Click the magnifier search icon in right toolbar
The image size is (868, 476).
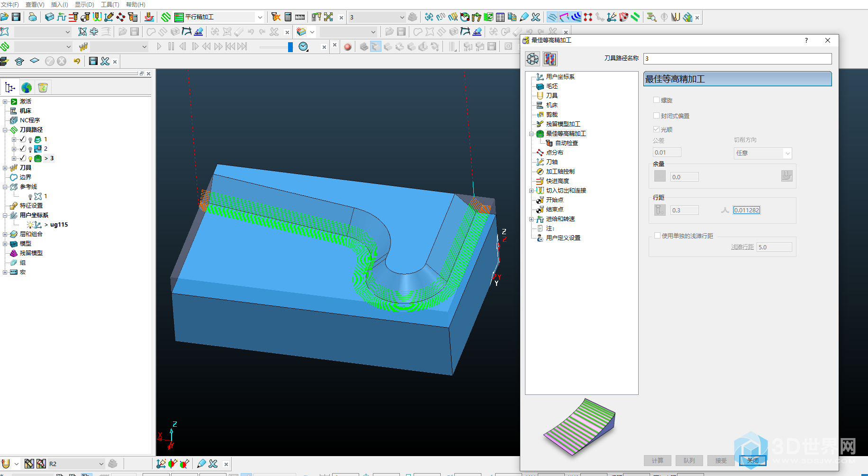click(x=652, y=17)
